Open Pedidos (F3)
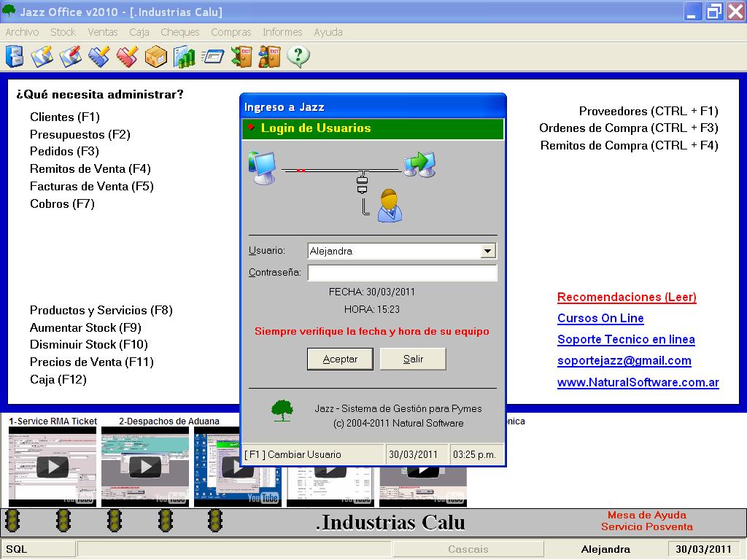747x560 pixels. pos(64,152)
